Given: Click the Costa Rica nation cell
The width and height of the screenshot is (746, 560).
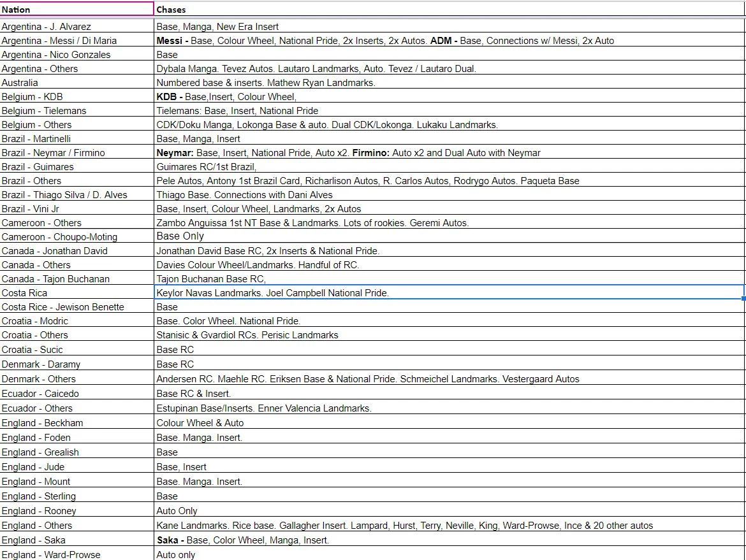Looking at the screenshot, I should click(x=77, y=293).
